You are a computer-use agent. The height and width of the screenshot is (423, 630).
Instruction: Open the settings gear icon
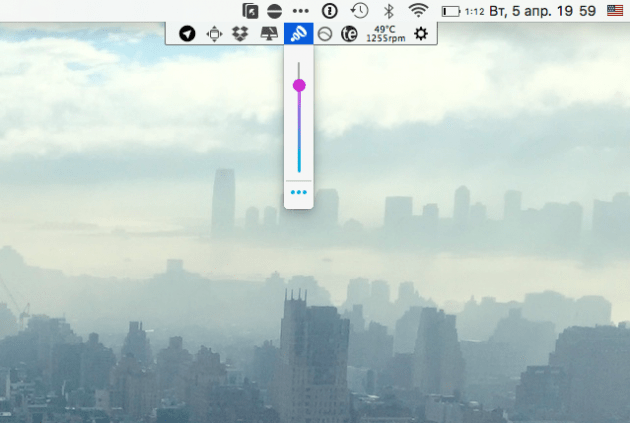[x=421, y=34]
